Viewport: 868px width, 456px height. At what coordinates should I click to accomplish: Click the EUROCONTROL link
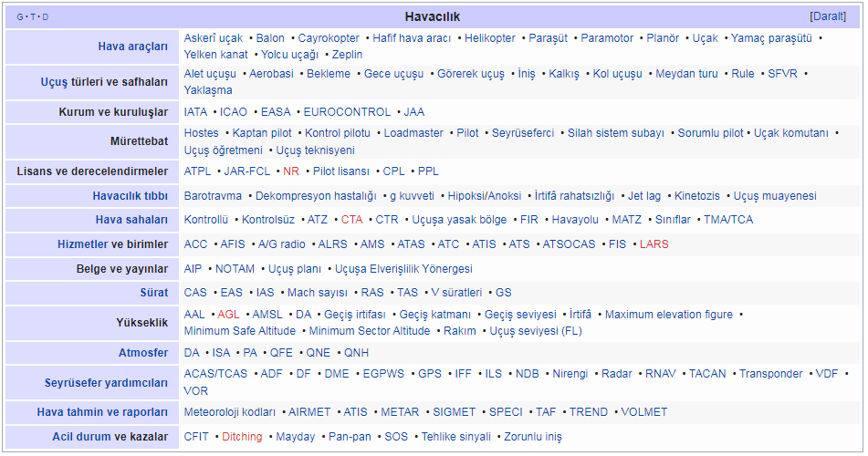[x=347, y=112]
